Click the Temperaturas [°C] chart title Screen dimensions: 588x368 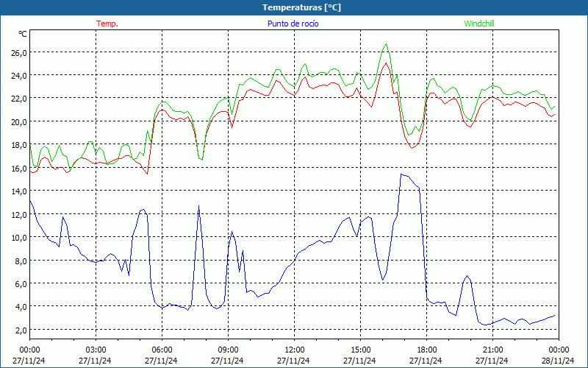pos(301,7)
